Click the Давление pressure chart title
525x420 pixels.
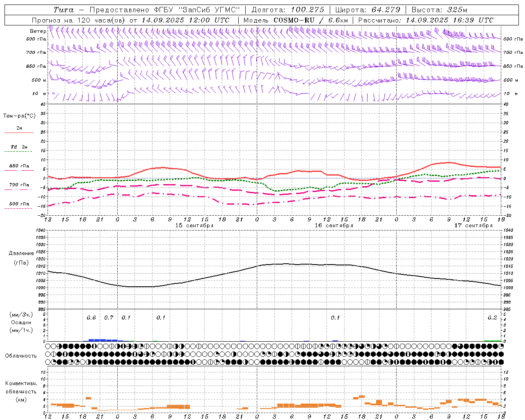pos(21,253)
